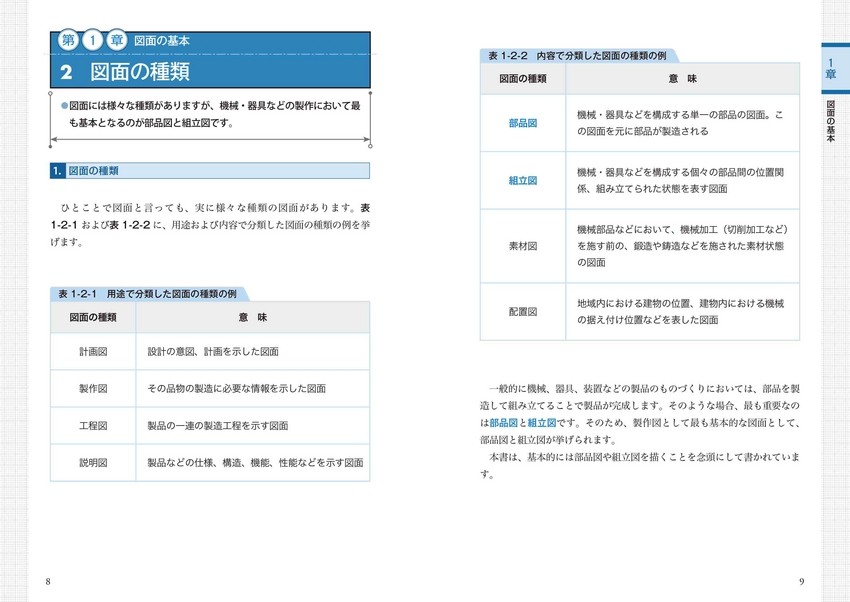Click caption '表 1-2-1 用途で分類した図面の種類の例'

(x=147, y=294)
